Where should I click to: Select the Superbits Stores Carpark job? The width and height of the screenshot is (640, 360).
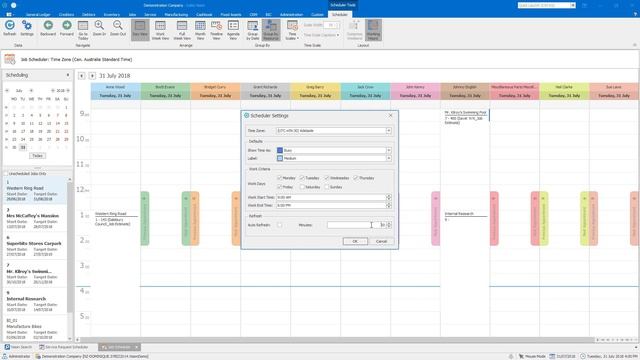35,246
